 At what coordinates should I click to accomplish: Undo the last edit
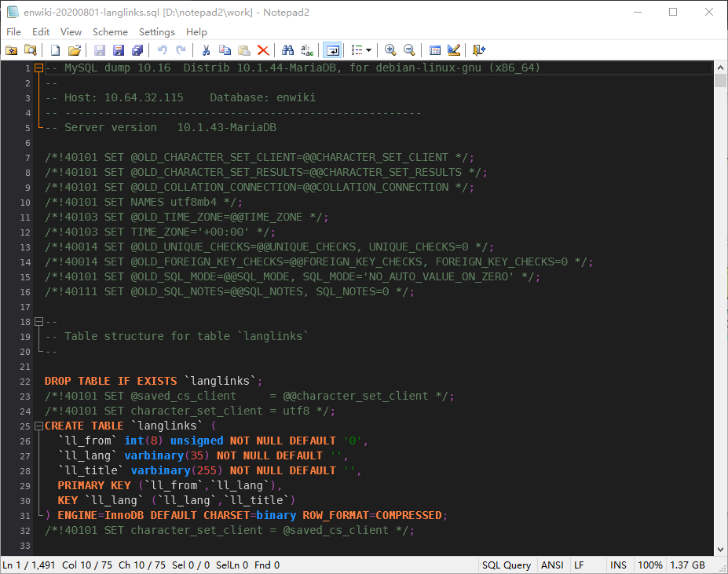[163, 49]
